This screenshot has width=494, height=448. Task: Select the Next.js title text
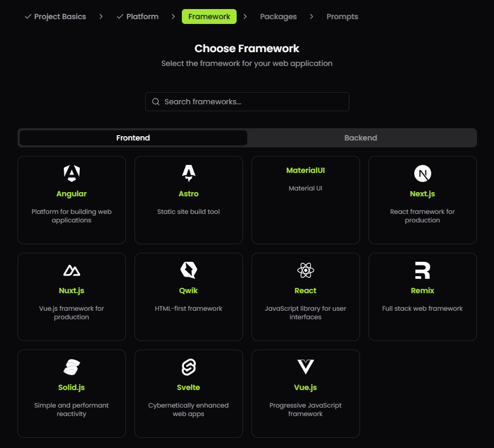coord(423,194)
